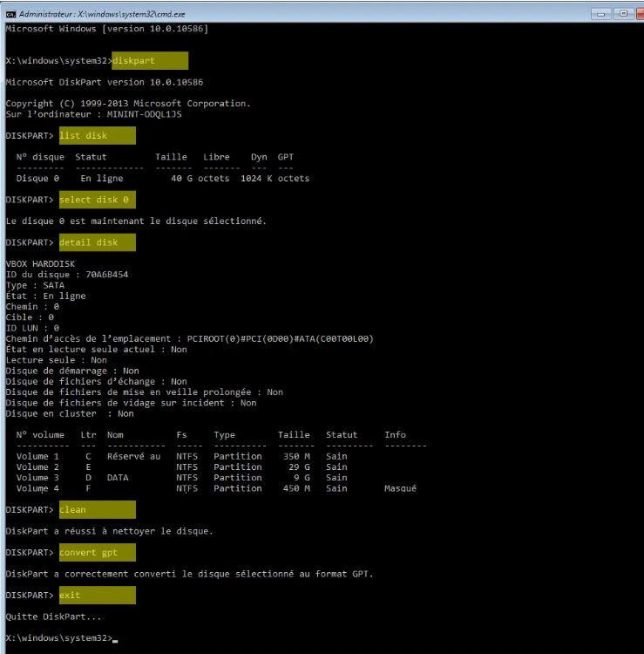Click the PCIROOT location path value

pos(280,338)
